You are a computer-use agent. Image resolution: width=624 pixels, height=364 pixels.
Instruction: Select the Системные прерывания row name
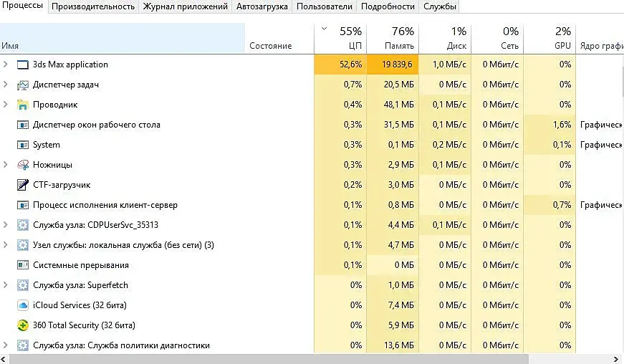(81, 265)
